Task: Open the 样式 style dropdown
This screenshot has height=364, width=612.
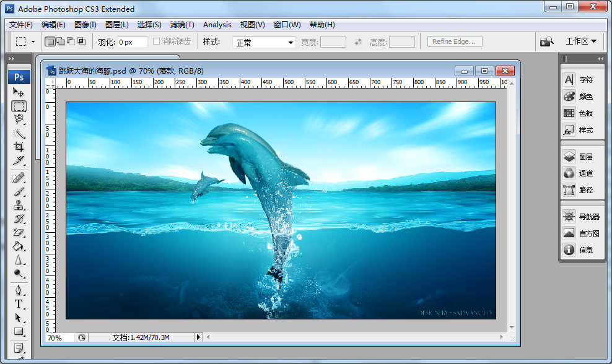Action: (x=264, y=42)
